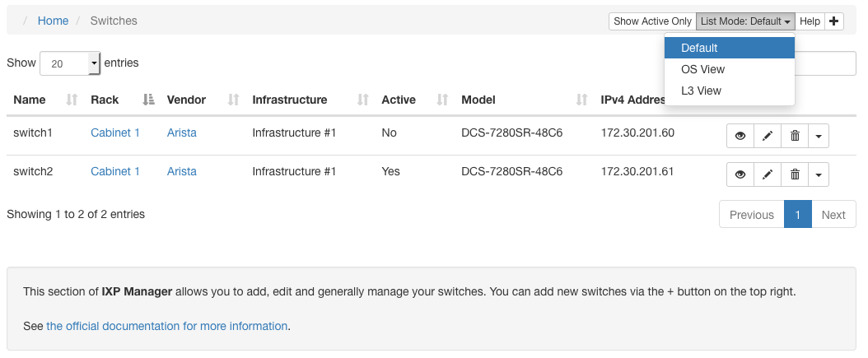Open the official documentation link
The height and width of the screenshot is (358, 868).
tap(166, 326)
